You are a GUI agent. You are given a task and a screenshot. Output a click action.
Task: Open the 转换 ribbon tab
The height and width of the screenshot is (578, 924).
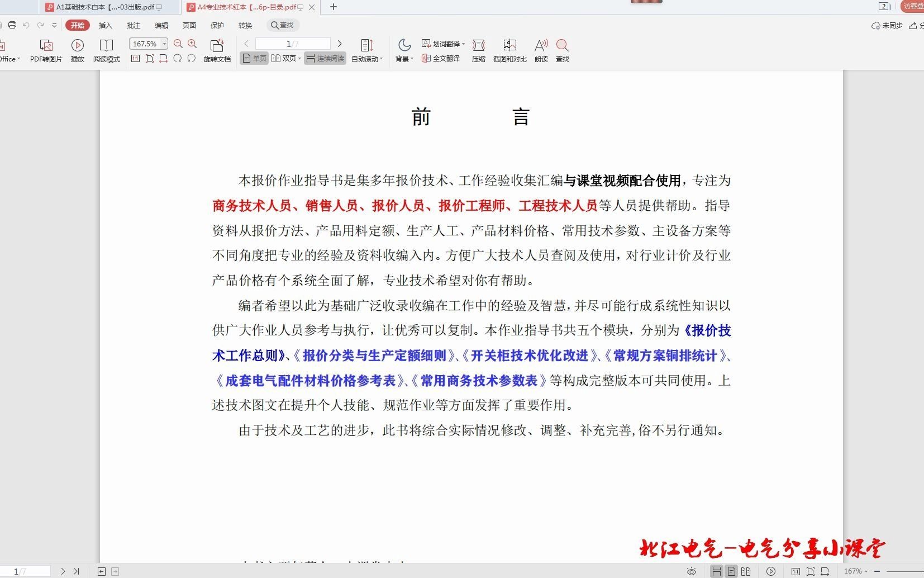pos(245,25)
